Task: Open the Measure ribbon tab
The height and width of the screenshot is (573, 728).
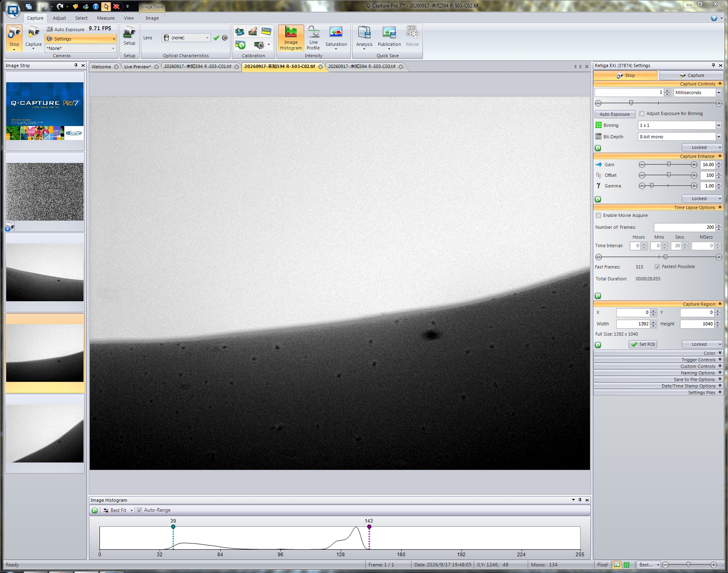Action: (x=106, y=18)
